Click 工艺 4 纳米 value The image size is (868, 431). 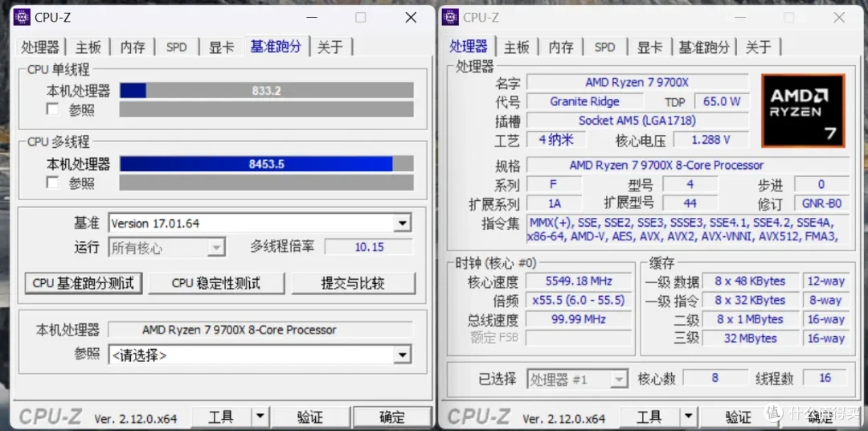[x=556, y=140]
